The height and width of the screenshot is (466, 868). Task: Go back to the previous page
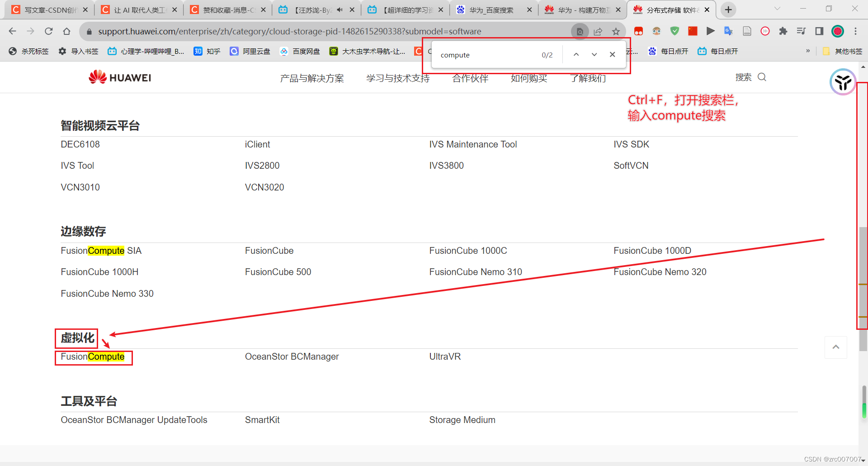click(x=13, y=31)
